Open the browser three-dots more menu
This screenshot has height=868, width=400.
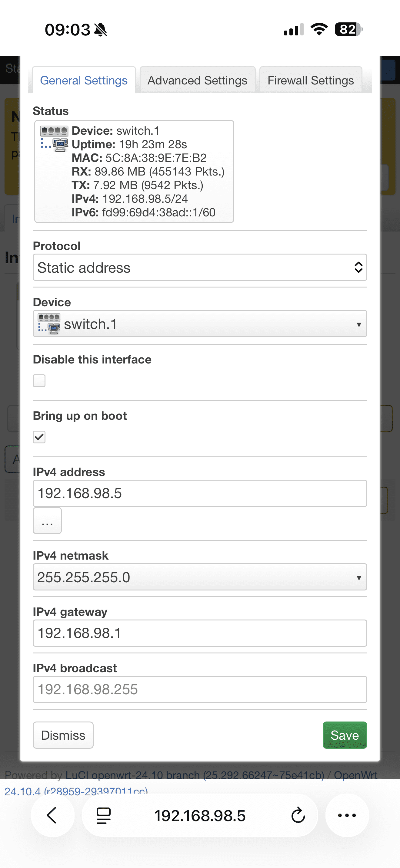click(347, 815)
